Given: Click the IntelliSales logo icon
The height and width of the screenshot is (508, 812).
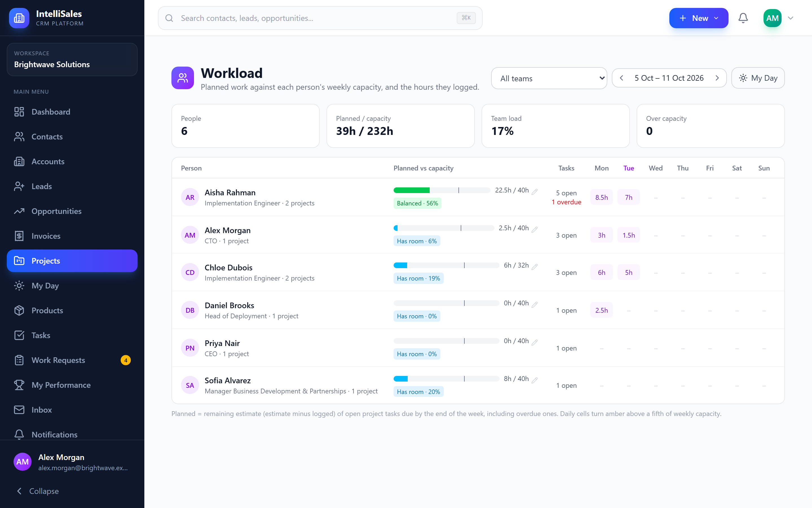Looking at the screenshot, I should click(x=19, y=18).
